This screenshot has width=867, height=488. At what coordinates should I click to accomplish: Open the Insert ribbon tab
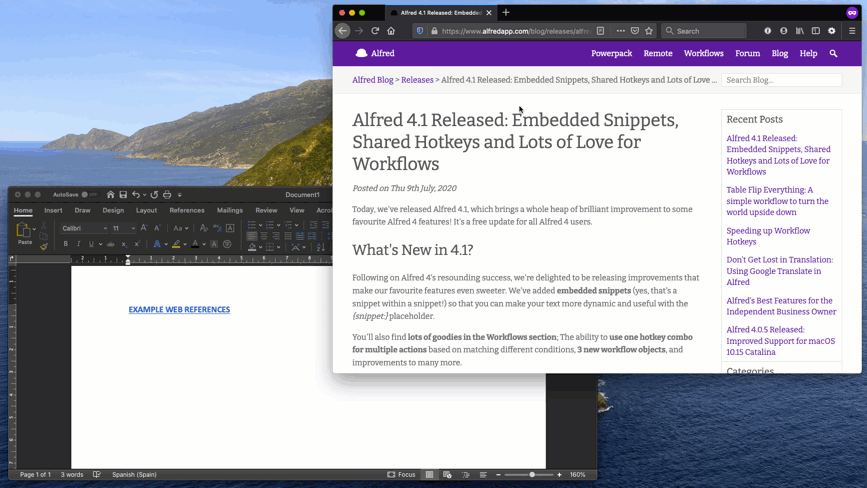(53, 210)
